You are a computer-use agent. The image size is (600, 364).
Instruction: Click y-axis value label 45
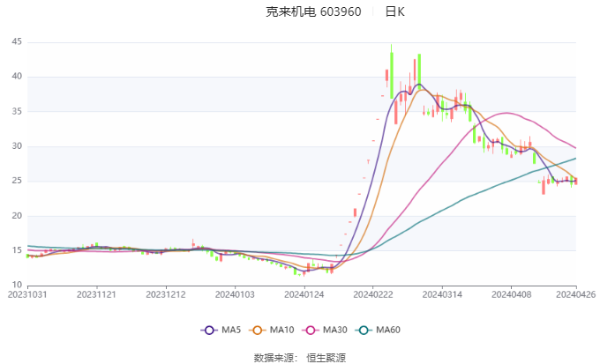pos(17,41)
